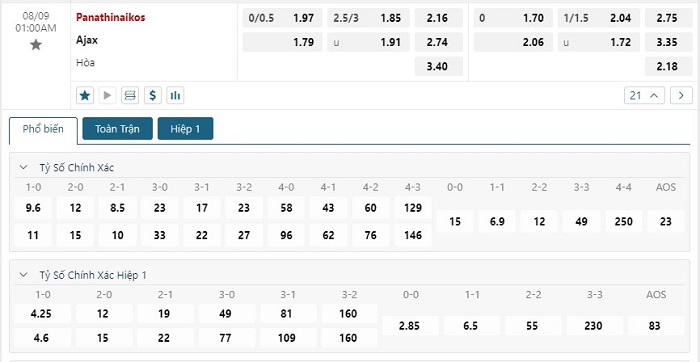Viewport: 700px width, 362px height.
Task: Select 1-1 correct score odds 6.9
Action: coord(497,221)
